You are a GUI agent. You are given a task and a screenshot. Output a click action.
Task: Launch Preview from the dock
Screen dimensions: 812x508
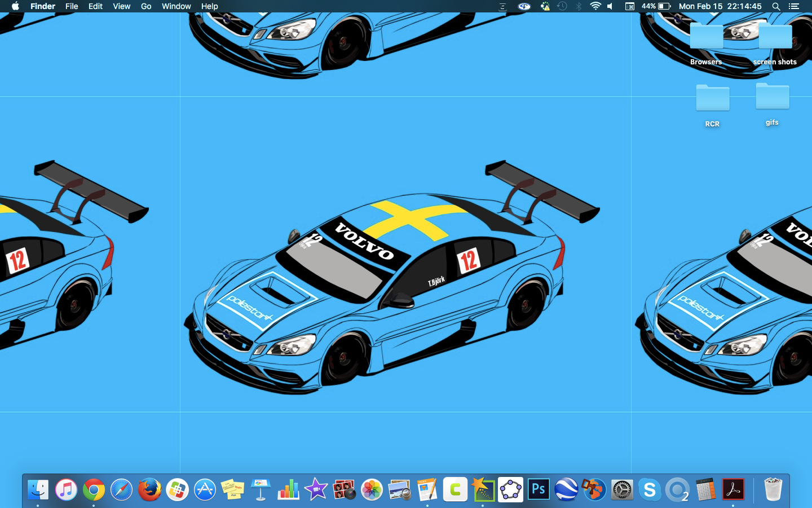coord(399,489)
